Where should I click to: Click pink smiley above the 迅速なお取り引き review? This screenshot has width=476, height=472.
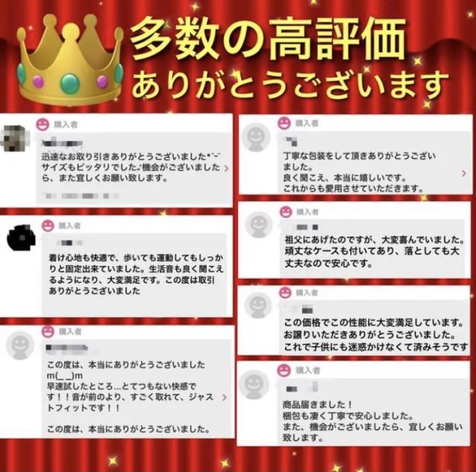[x=42, y=124]
